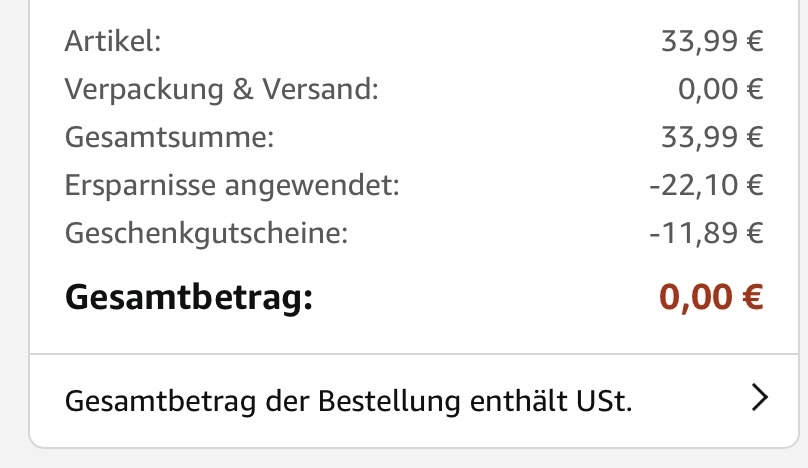This screenshot has height=468, width=808.
Task: Select 'Verpackung & Versand:' label
Action: (x=222, y=89)
